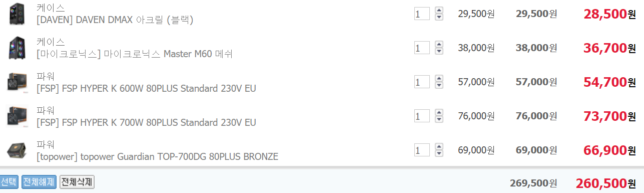
Task: Increase quantity for FSP 700W power supply
Action: [439, 113]
